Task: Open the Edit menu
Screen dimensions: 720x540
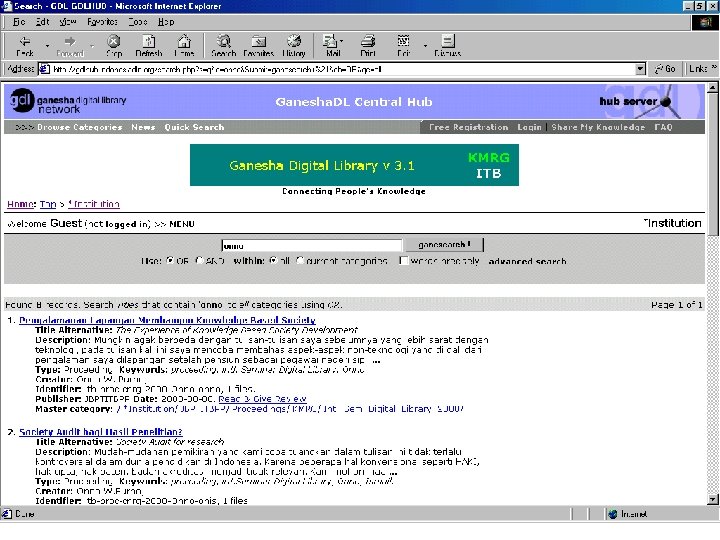Action: pyautogui.click(x=42, y=22)
